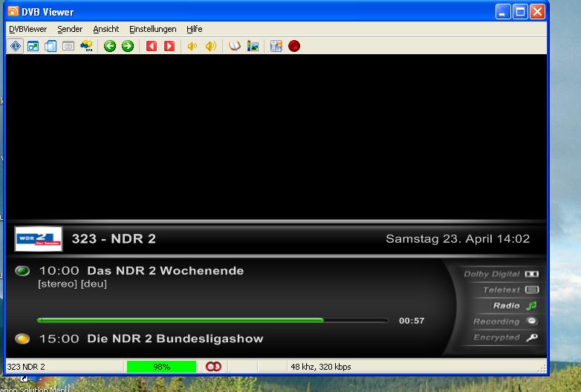Click the NDR 2 channel logo
Image resolution: width=581 pixels, height=392 pixels.
pyautogui.click(x=39, y=239)
